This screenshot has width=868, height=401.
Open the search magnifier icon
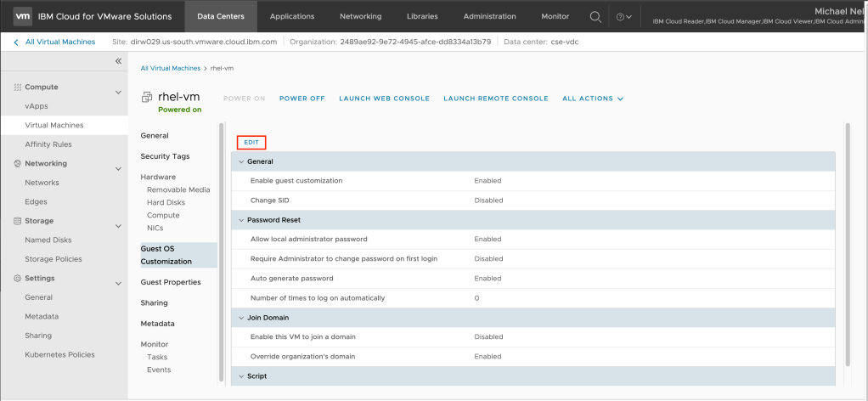click(x=595, y=16)
